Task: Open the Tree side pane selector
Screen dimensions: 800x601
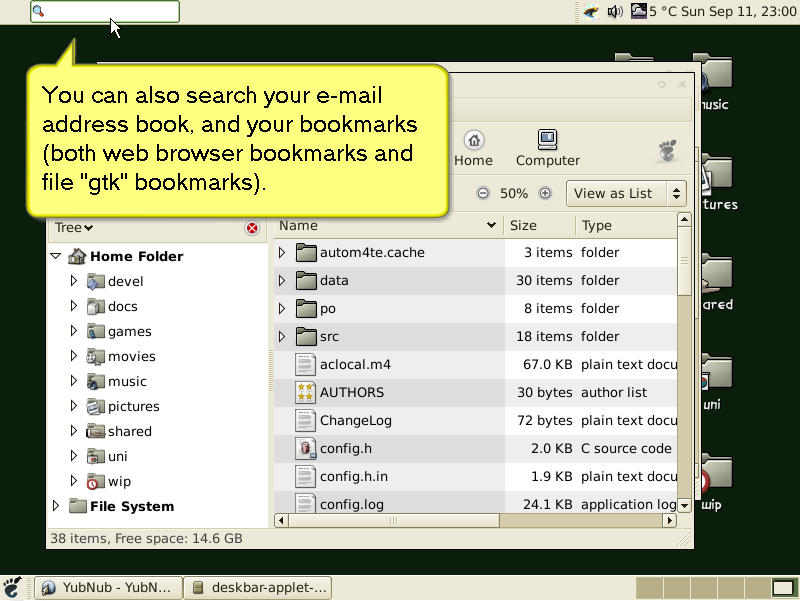Action: (74, 228)
